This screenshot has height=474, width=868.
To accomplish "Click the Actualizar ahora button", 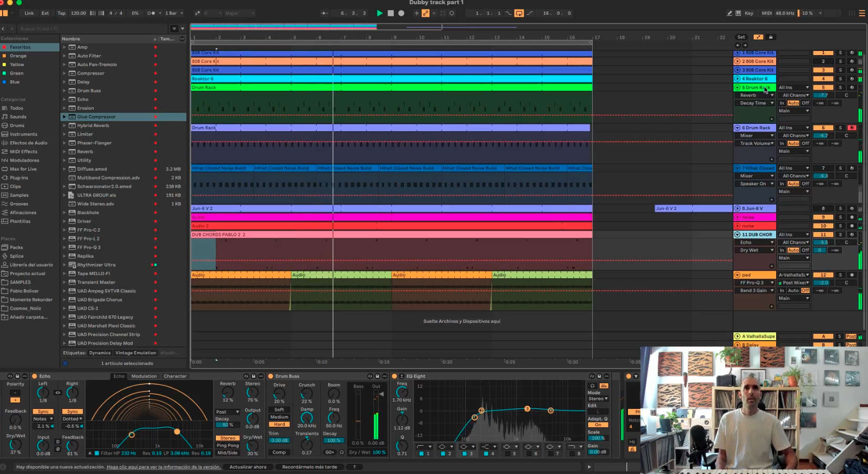I will coord(248,467).
